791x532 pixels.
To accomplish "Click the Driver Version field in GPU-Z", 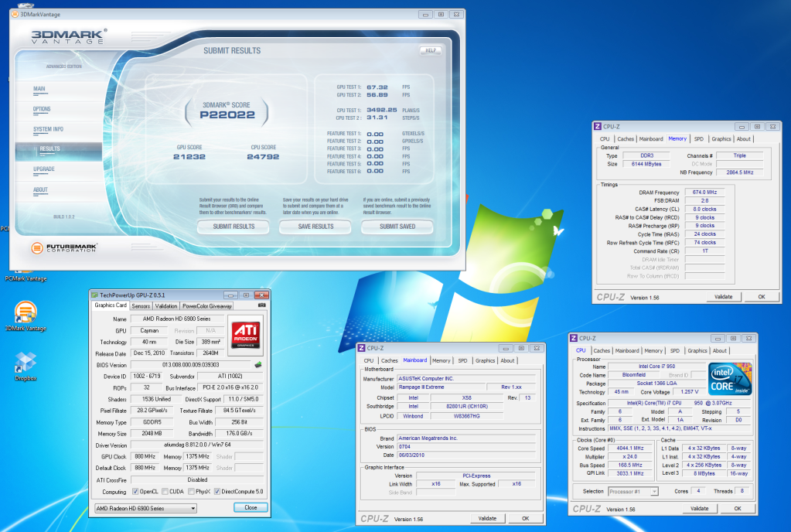I will click(x=197, y=445).
